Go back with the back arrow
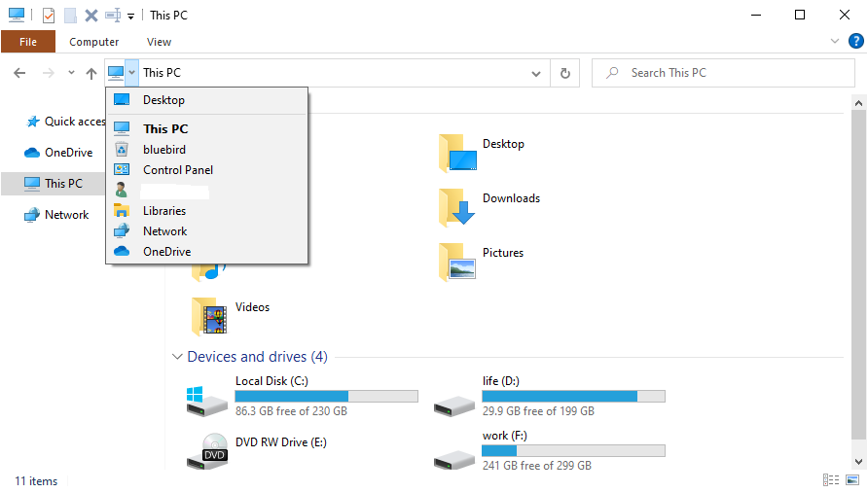This screenshot has height=493, width=868. [x=19, y=73]
